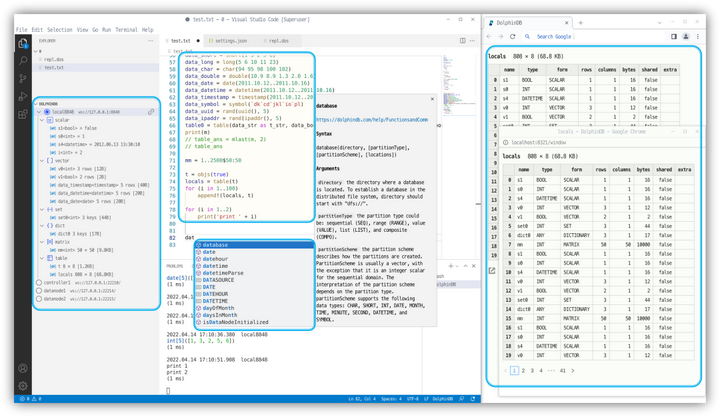Open the dolphindb.com help link
The height and width of the screenshot is (417, 720).
371,119
